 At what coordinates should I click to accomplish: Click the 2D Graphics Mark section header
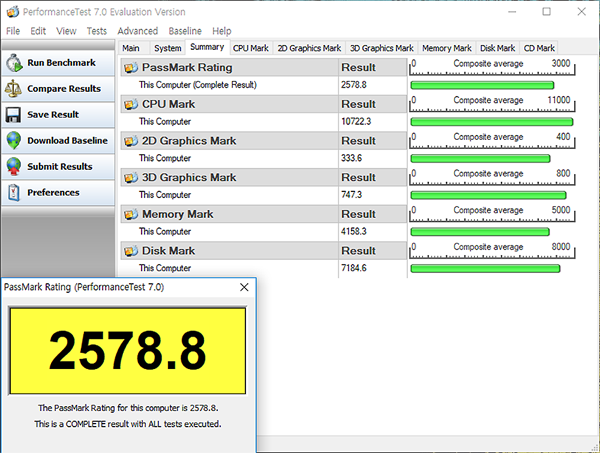(x=230, y=141)
